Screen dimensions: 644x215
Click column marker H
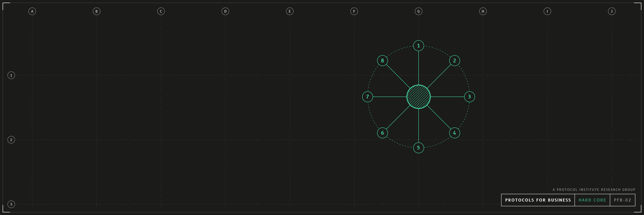click(x=483, y=11)
